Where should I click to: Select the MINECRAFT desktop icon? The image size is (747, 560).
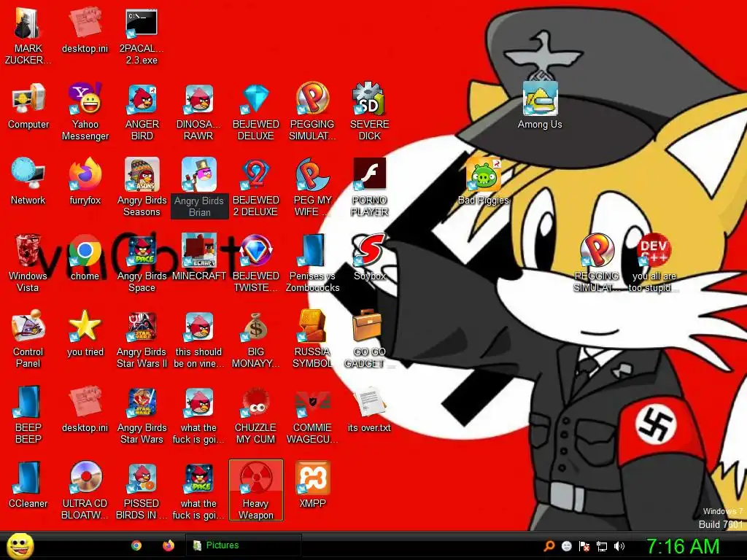(x=198, y=257)
